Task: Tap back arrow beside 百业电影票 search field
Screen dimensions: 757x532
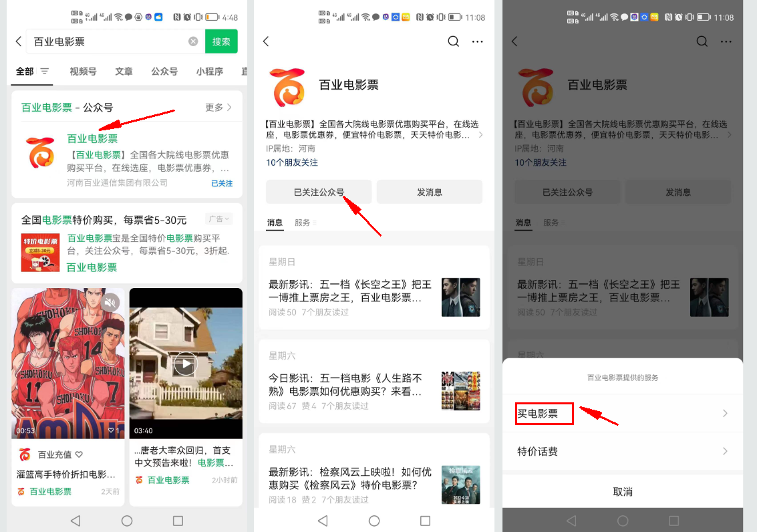Action: (19, 41)
